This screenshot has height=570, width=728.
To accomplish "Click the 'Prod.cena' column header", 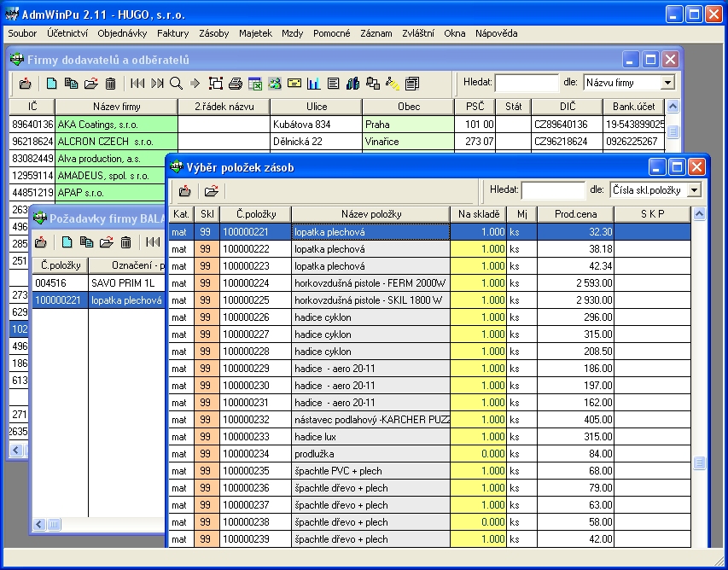I will (575, 213).
